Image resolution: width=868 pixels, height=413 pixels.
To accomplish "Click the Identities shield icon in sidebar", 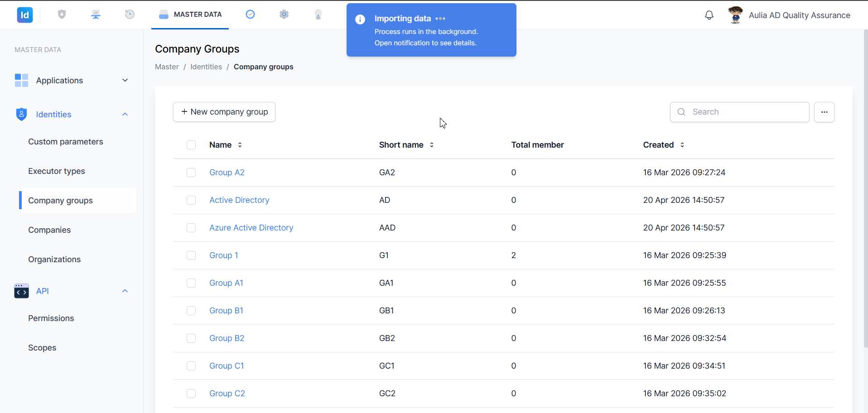I will 21,114.
